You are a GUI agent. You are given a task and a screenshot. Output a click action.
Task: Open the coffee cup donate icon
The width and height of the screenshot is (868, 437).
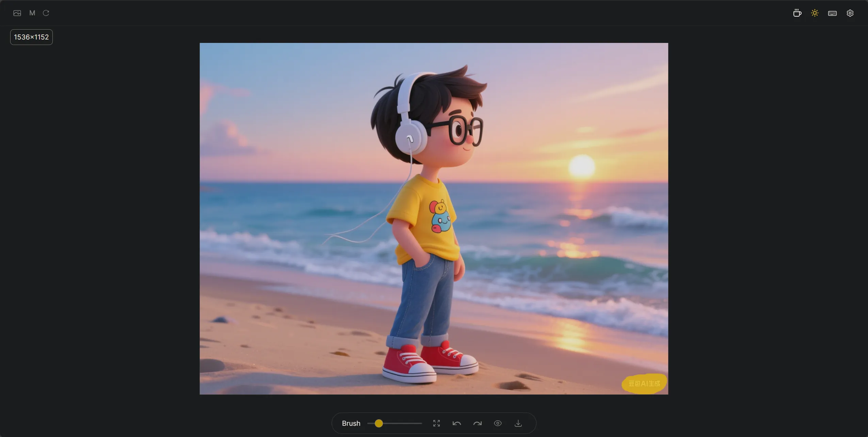coord(797,13)
